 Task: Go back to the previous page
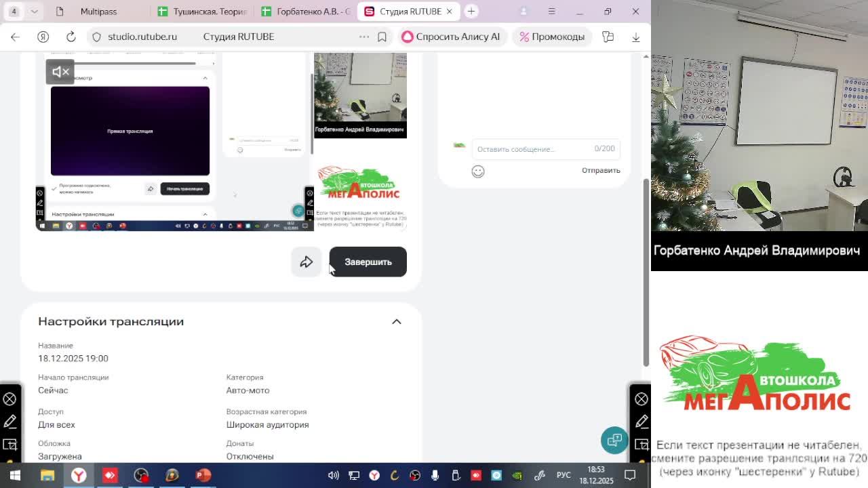click(15, 37)
